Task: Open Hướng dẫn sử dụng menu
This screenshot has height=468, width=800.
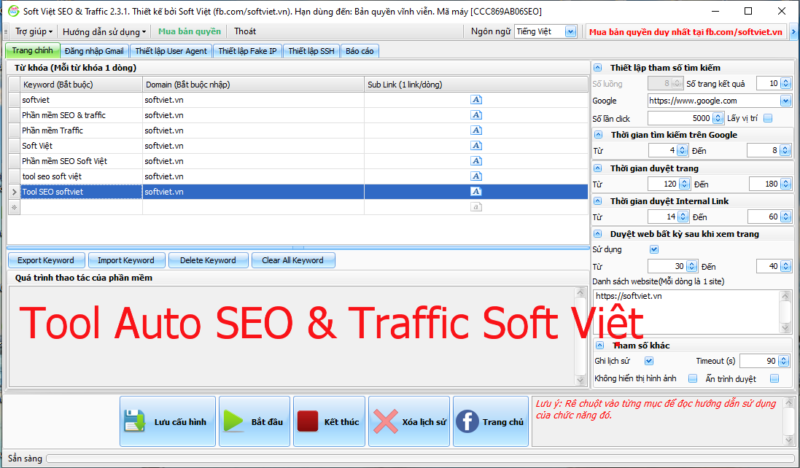Action: (104, 32)
